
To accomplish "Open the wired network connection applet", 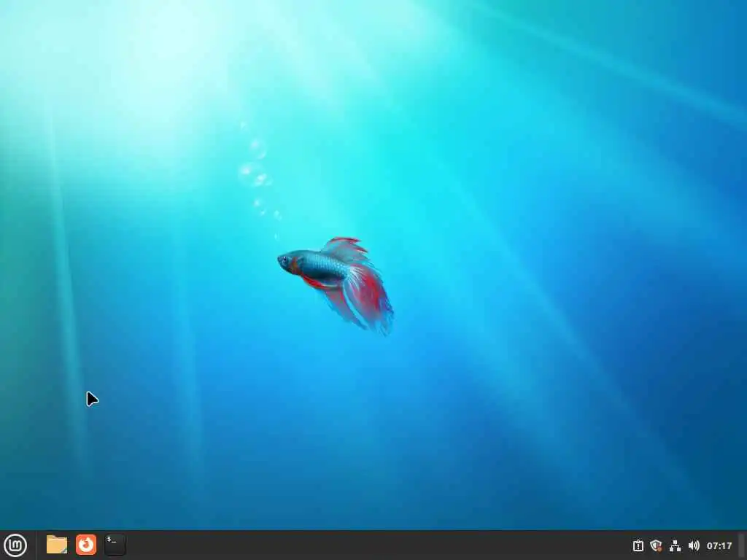I will pos(675,545).
